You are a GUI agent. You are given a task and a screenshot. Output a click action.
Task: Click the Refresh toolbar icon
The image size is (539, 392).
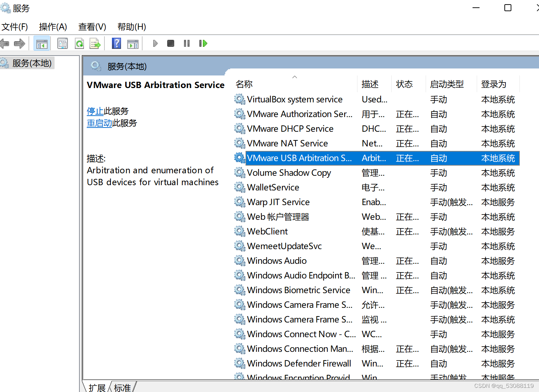(x=80, y=44)
